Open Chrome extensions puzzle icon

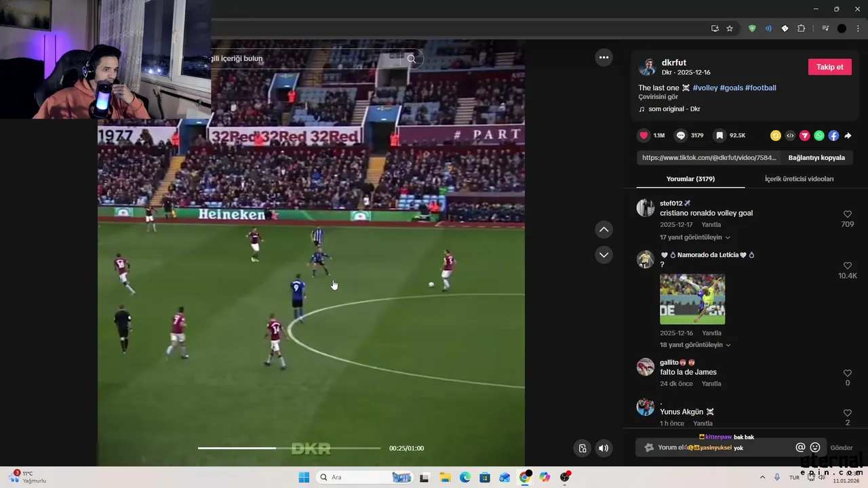click(x=801, y=28)
